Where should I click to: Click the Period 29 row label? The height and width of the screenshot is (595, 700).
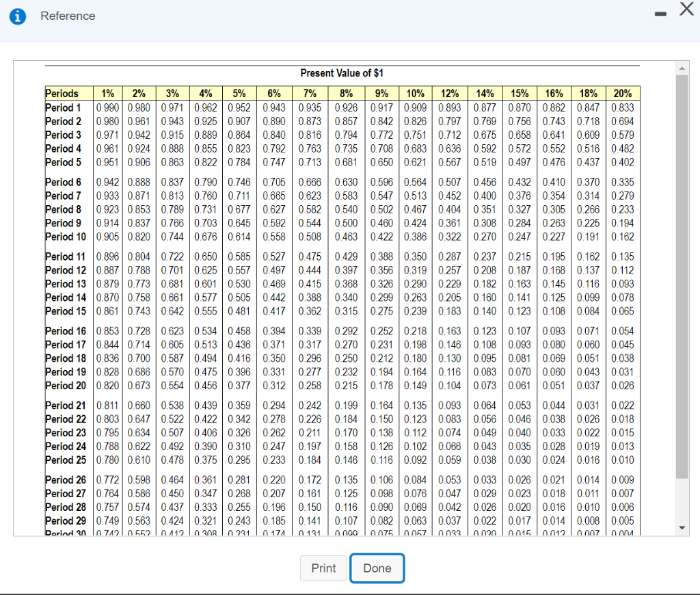coord(66,521)
